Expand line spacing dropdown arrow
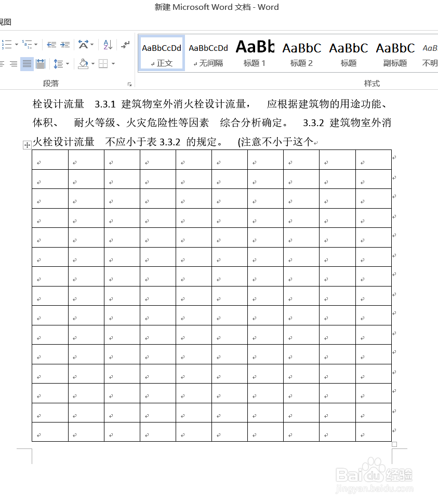 pyautogui.click(x=68, y=64)
